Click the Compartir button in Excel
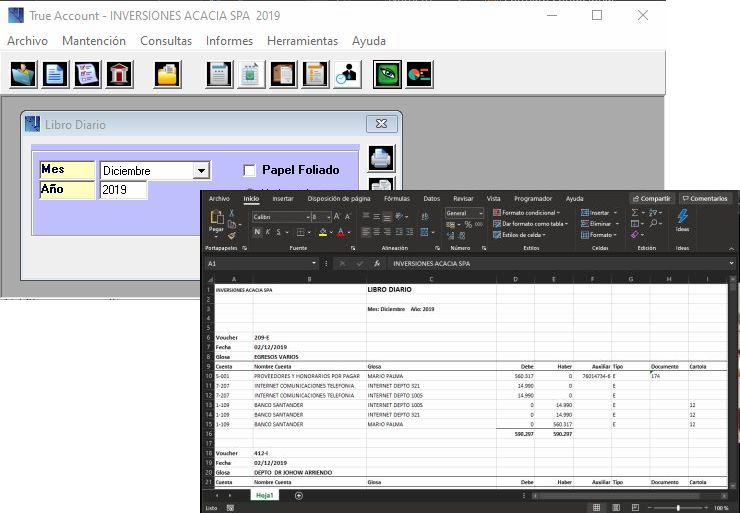The image size is (740, 513). pyautogui.click(x=652, y=199)
